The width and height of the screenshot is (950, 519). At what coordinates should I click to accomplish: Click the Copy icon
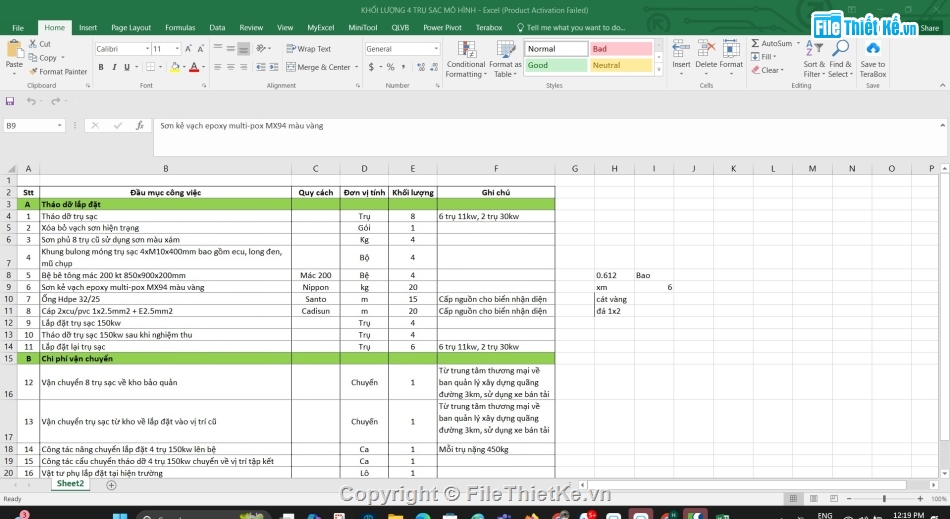pyautogui.click(x=42, y=58)
